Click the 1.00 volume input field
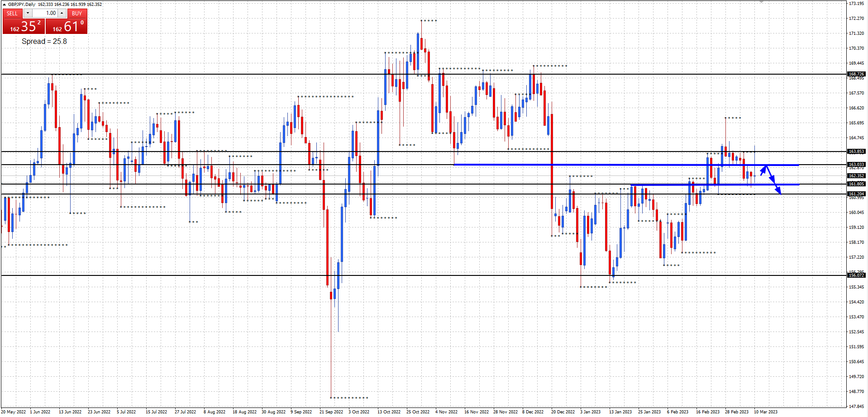The height and width of the screenshot is (417, 868). (x=45, y=13)
